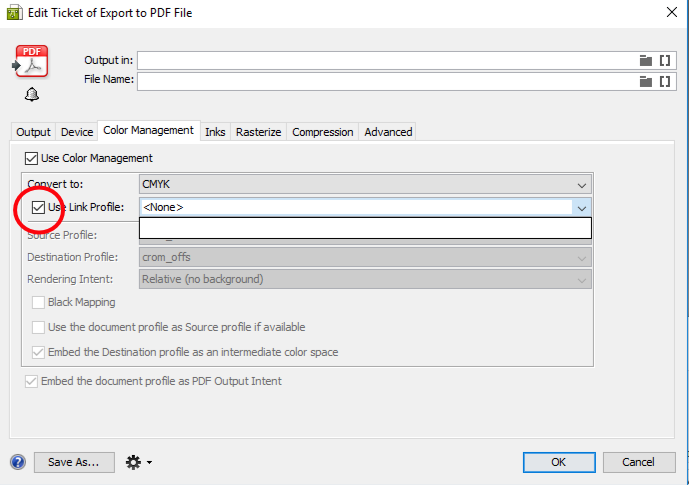Image resolution: width=689 pixels, height=485 pixels.
Task: Click inside the File Name field
Action: point(386,81)
